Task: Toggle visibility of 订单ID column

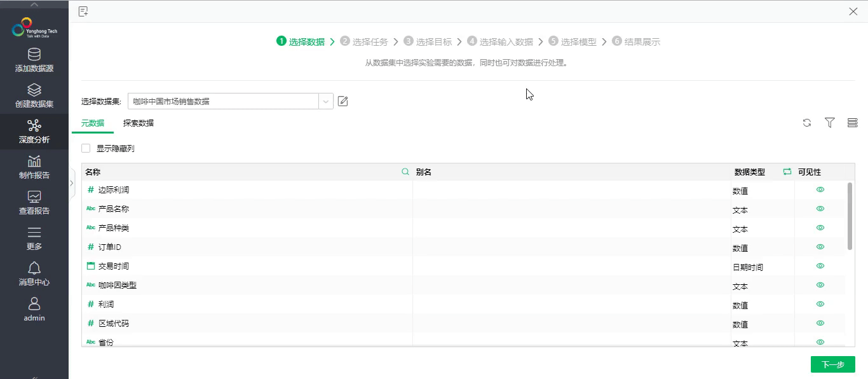Action: click(x=820, y=247)
